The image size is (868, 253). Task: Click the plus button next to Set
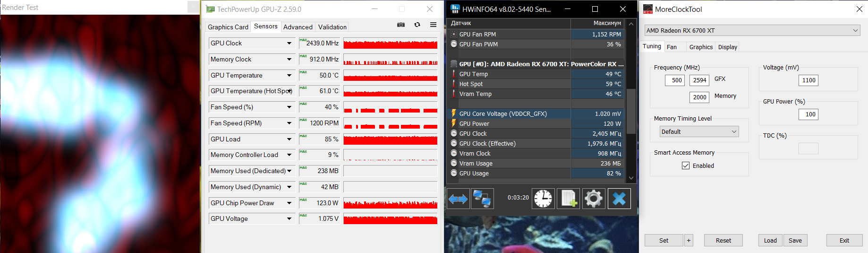tap(689, 240)
